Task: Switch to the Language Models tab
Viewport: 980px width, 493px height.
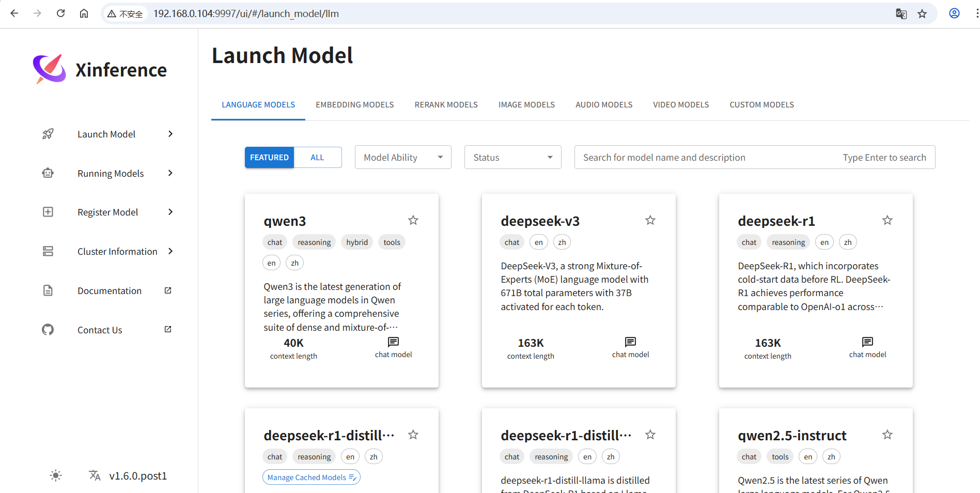Action: (258, 105)
